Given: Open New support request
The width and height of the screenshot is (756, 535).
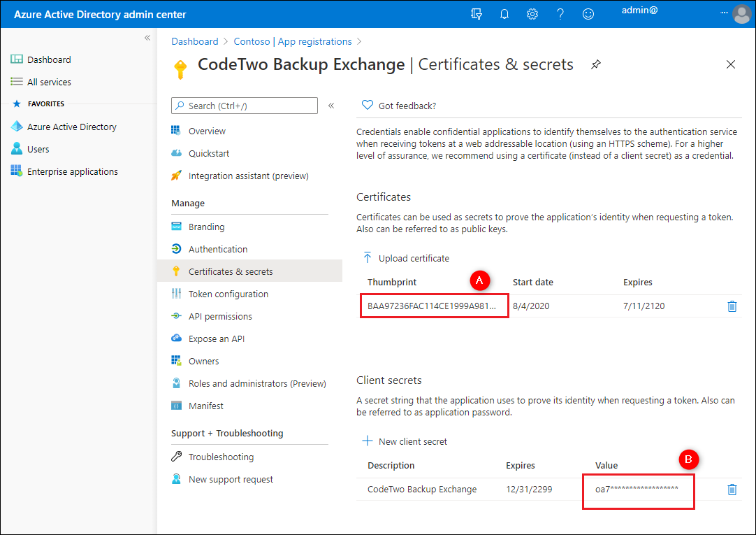Looking at the screenshot, I should (231, 480).
